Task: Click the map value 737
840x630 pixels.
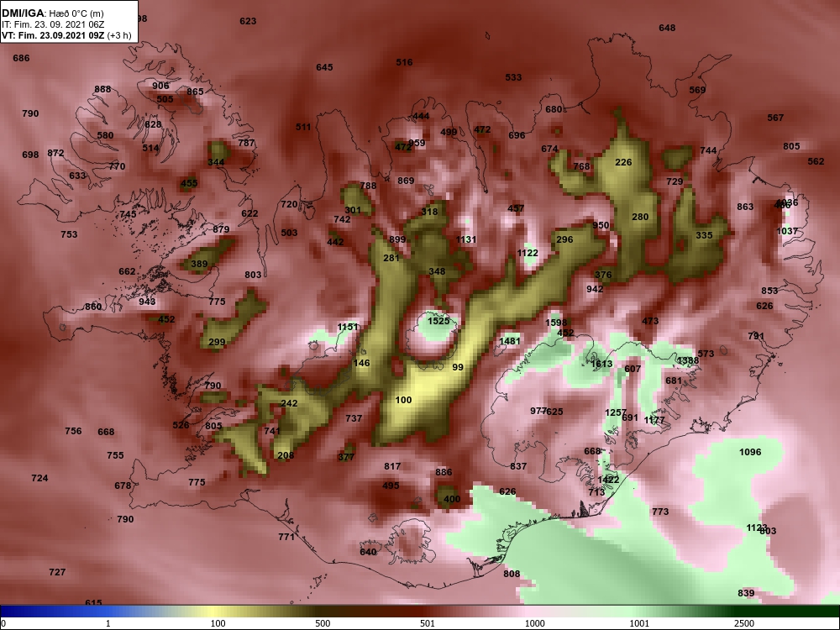Action: tap(354, 417)
